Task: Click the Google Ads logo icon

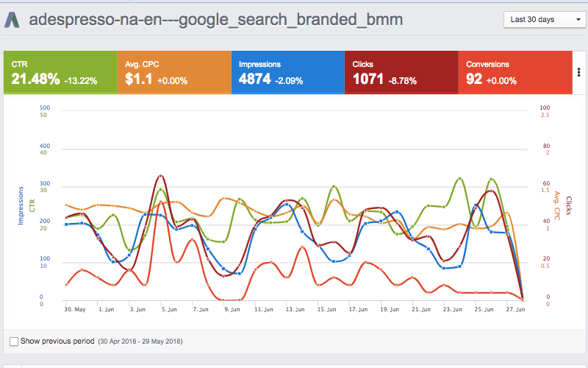Action: click(x=13, y=20)
